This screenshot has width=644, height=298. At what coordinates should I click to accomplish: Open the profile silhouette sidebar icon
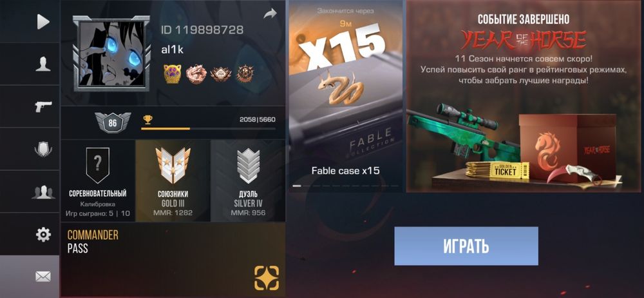[x=43, y=65]
